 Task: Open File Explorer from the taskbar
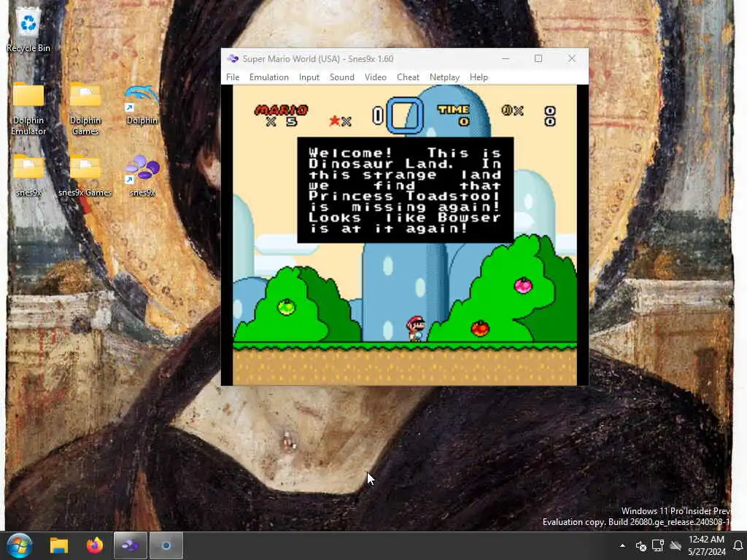pos(59,545)
